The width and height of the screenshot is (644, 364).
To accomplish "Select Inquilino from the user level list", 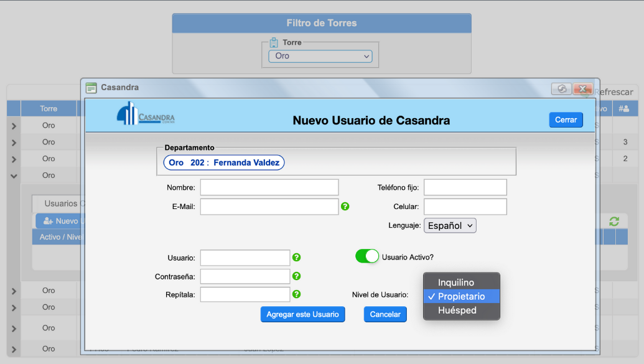I will pyautogui.click(x=455, y=282).
